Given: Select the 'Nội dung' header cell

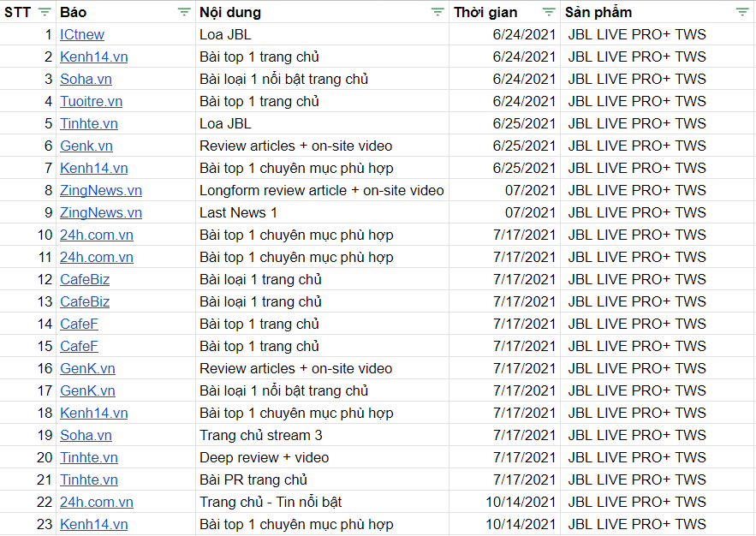Looking at the screenshot, I should [x=322, y=12].
